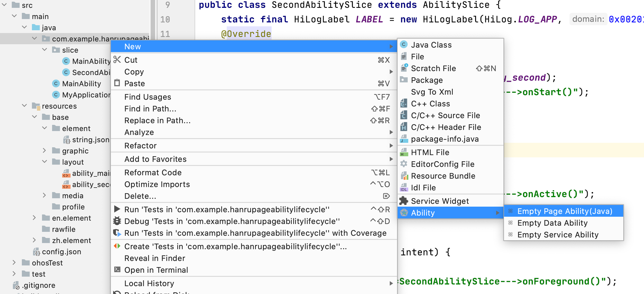
Task: Expand the media folder
Action: click(45, 195)
